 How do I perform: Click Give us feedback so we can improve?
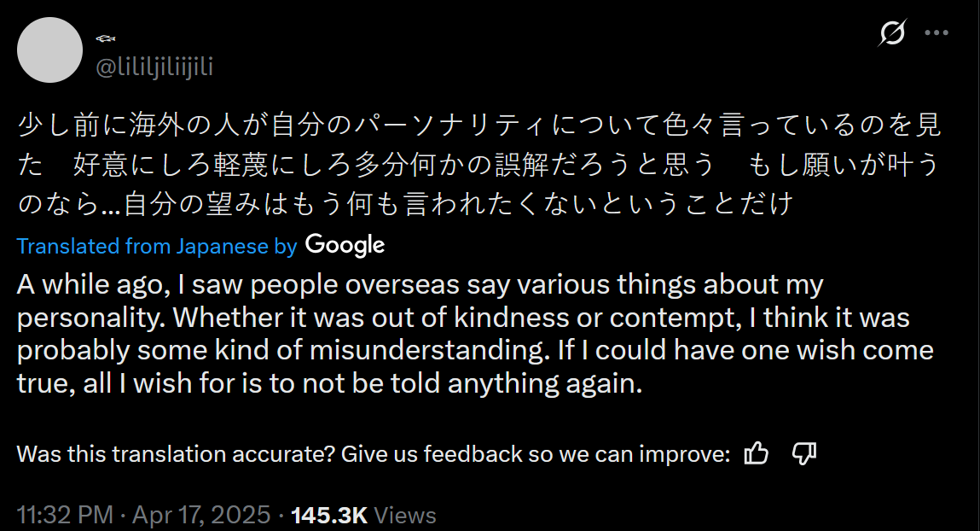coord(535,453)
